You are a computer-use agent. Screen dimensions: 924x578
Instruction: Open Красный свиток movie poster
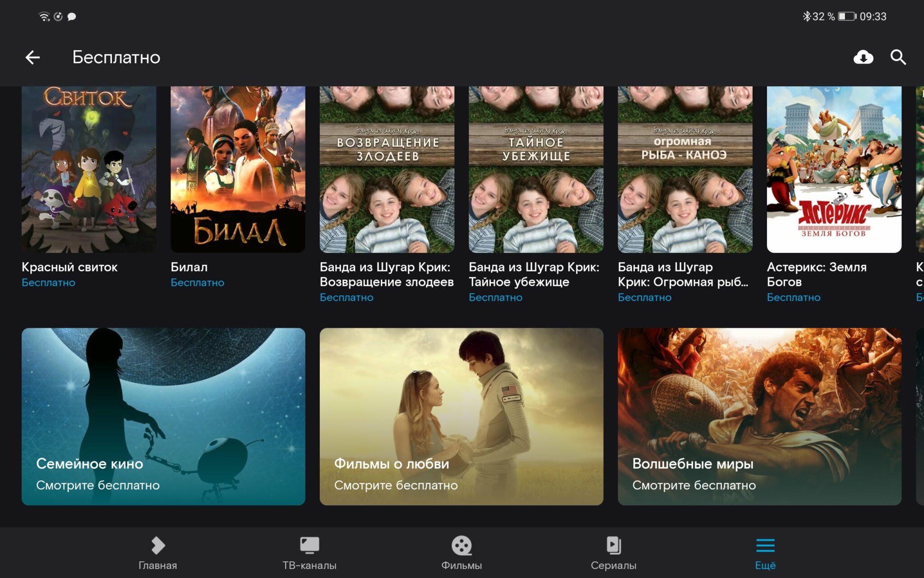point(89,169)
